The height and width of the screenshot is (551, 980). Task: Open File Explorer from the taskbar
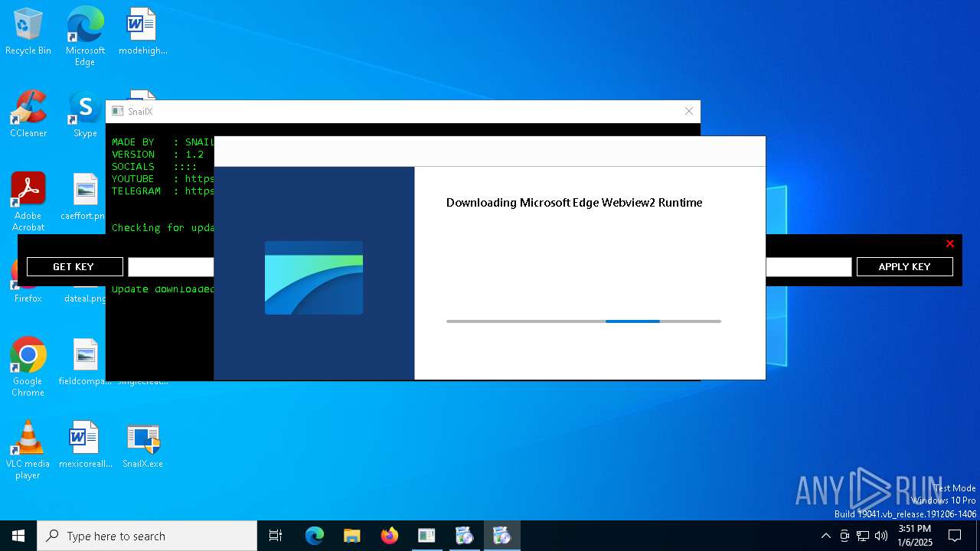pyautogui.click(x=352, y=536)
